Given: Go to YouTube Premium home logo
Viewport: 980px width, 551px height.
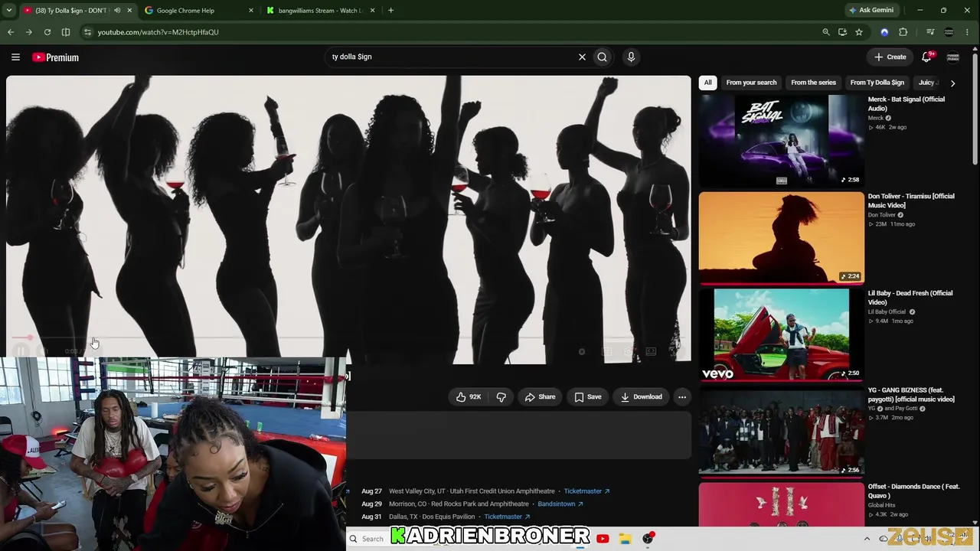Looking at the screenshot, I should [x=55, y=57].
